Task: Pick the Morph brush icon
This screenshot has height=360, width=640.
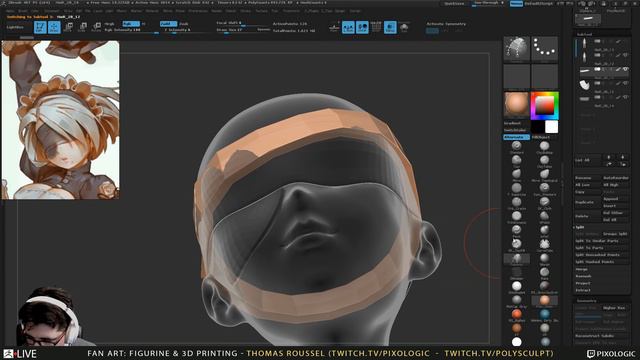Action: coord(544,258)
